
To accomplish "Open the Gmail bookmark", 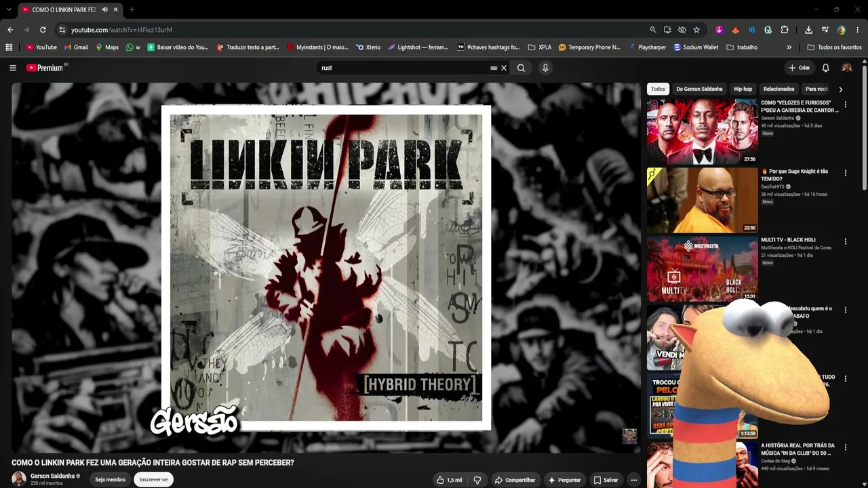I will [x=76, y=47].
